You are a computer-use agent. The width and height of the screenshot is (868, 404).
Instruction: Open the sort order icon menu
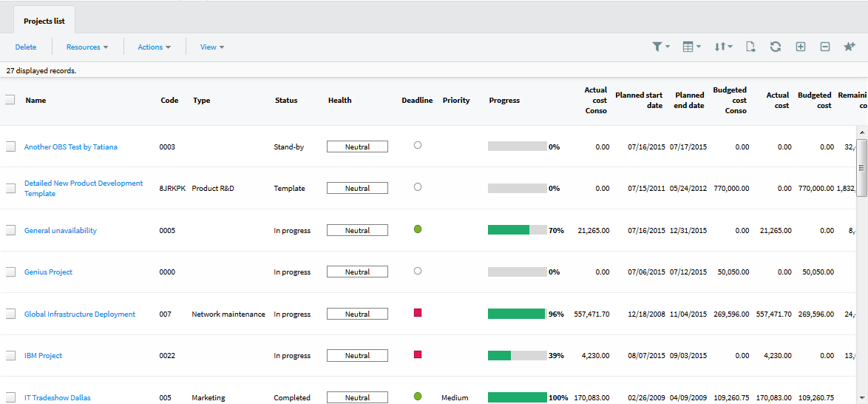tap(723, 47)
